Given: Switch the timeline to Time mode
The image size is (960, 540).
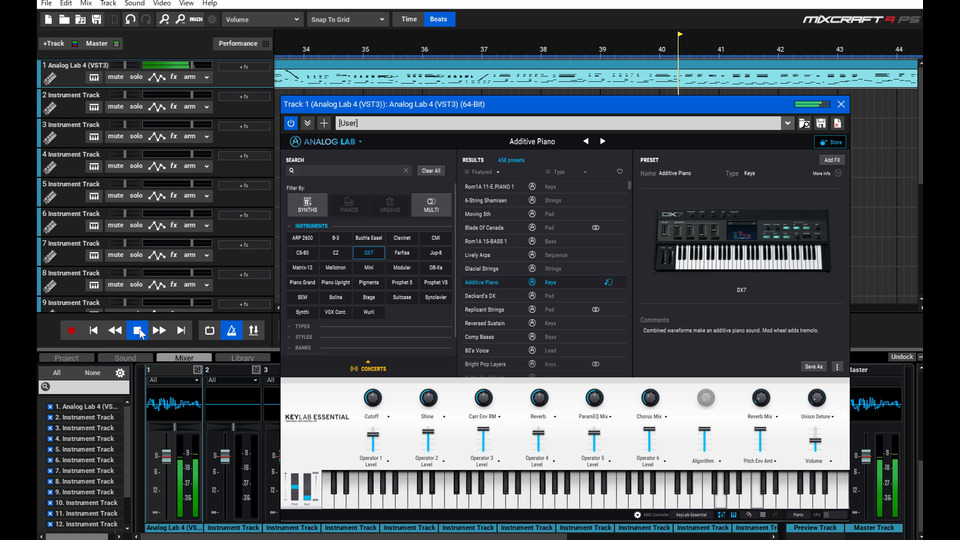Looking at the screenshot, I should [x=409, y=20].
